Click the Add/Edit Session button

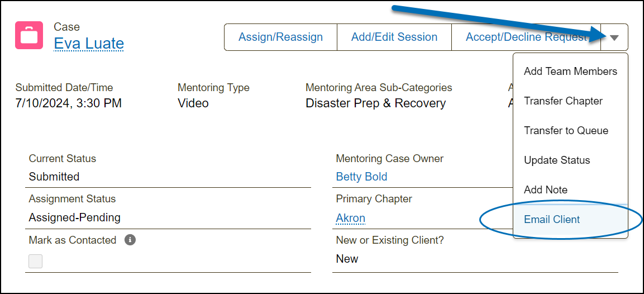point(394,37)
